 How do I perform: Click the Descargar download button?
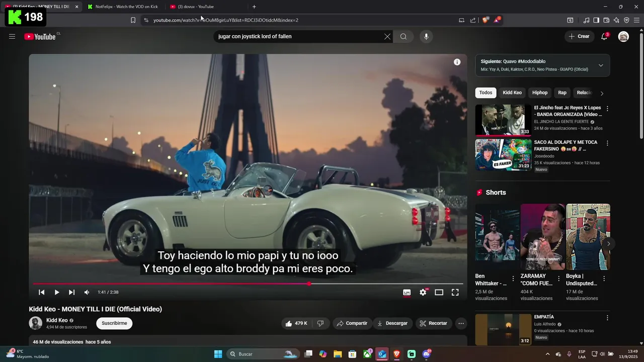click(x=392, y=323)
